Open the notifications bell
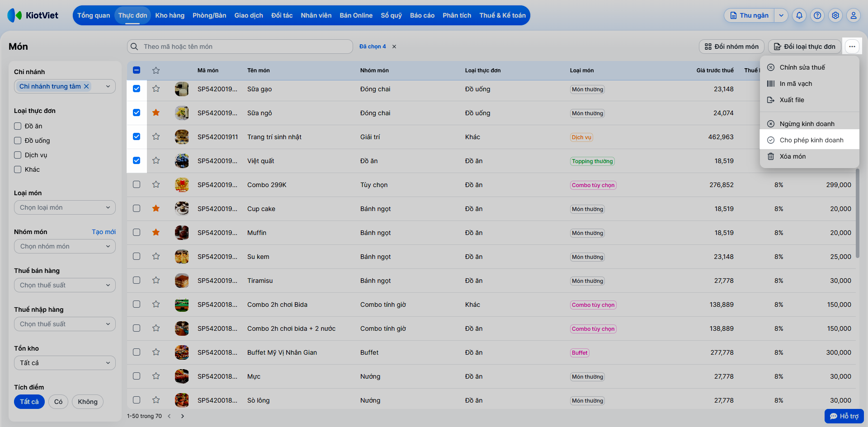This screenshot has height=427, width=868. (799, 15)
